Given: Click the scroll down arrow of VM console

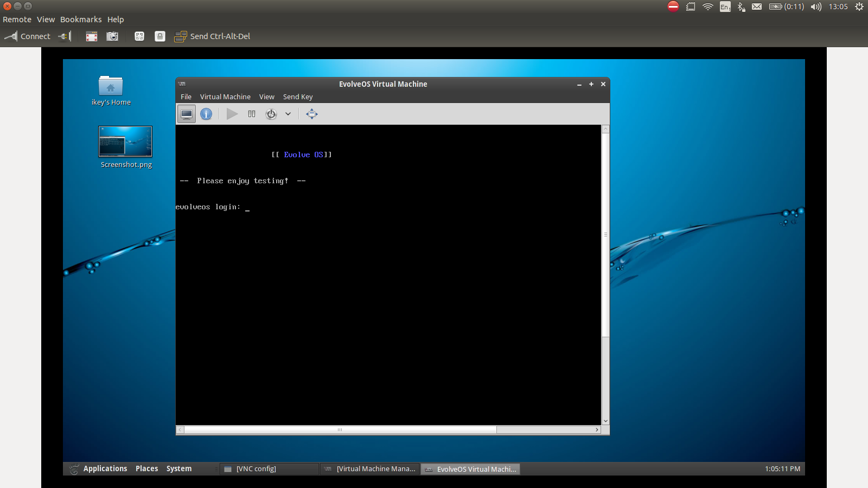Looking at the screenshot, I should click(x=605, y=421).
